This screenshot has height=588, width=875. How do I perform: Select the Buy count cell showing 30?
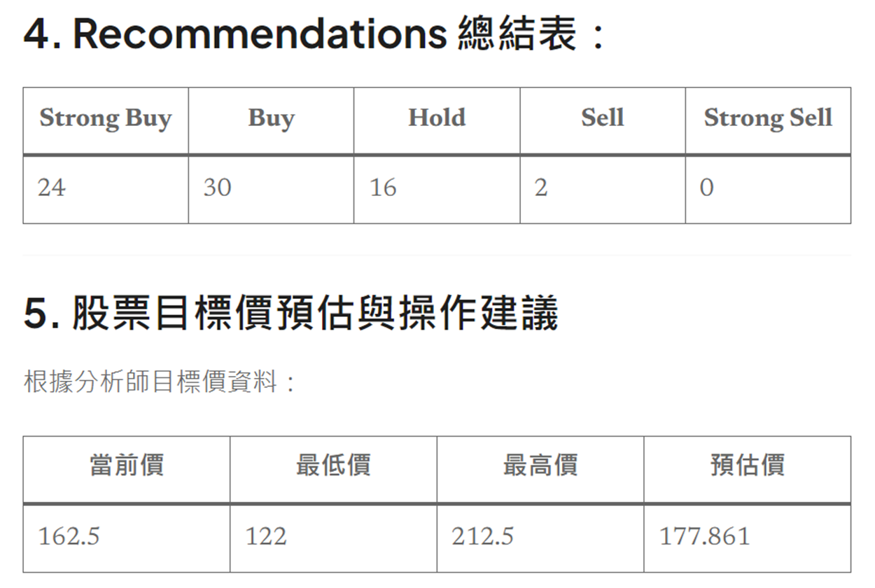(x=217, y=188)
